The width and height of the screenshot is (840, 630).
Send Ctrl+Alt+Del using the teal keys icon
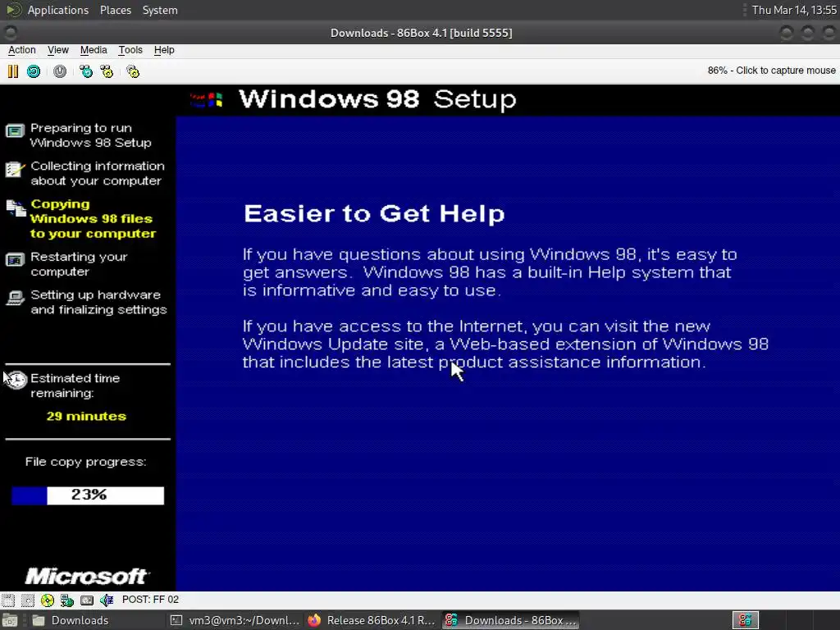[85, 71]
